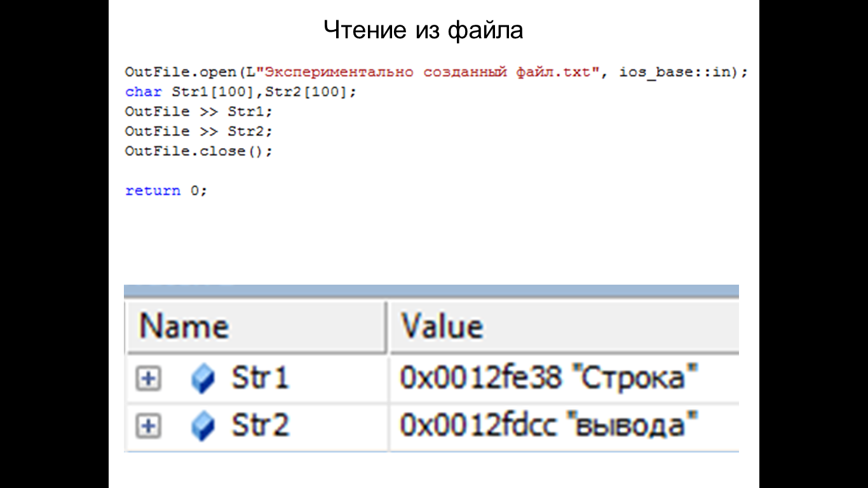
Task: Click the "OutFile >> Str2;" line
Action: pos(198,131)
